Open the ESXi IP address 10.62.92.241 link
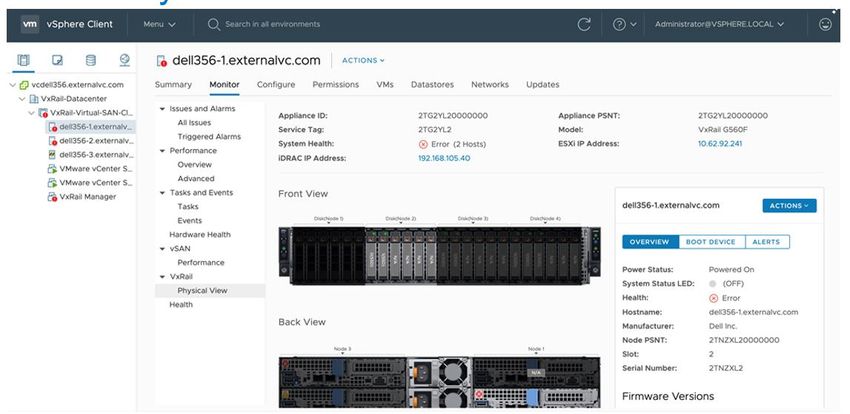 coord(720,144)
